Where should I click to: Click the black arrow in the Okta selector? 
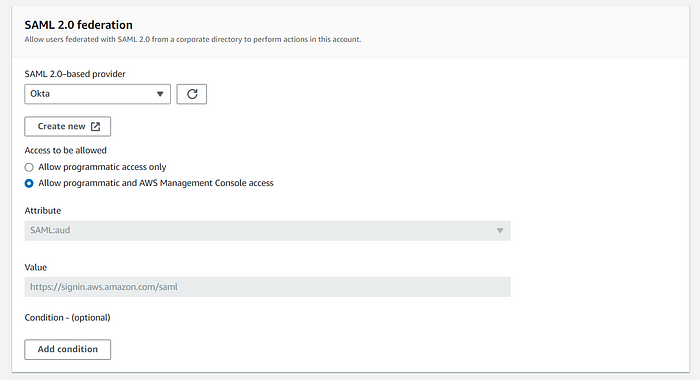click(160, 94)
